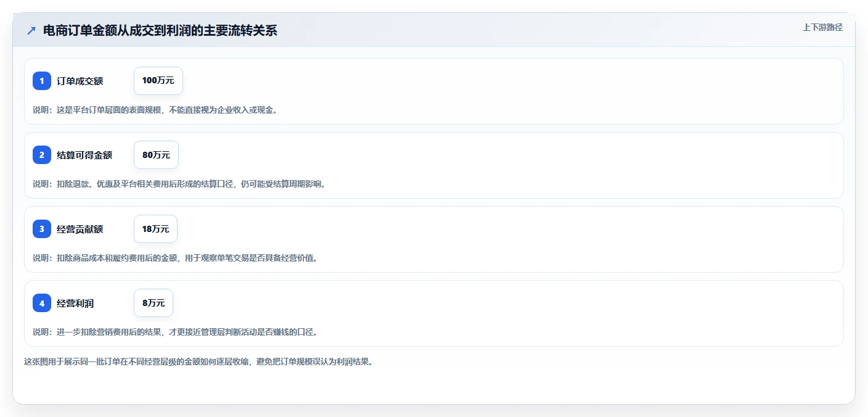The height and width of the screenshot is (417, 868).
Task: Click the note starting 扣除商品成本和履约费用
Action: pyautogui.click(x=176, y=258)
